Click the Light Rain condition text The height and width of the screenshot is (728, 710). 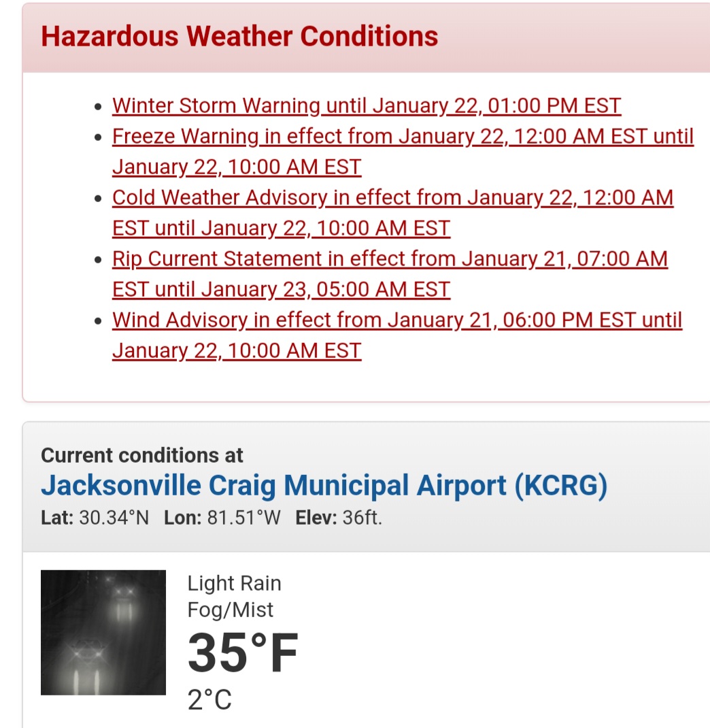(235, 583)
